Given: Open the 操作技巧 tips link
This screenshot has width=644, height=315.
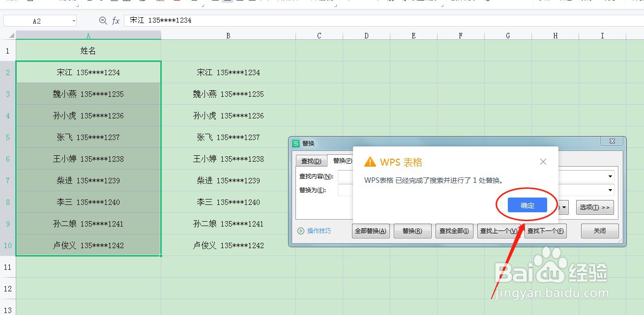Looking at the screenshot, I should (318, 230).
